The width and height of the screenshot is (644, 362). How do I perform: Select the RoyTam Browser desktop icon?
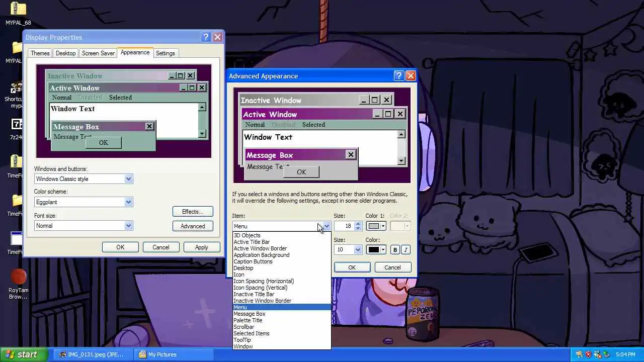click(x=18, y=277)
